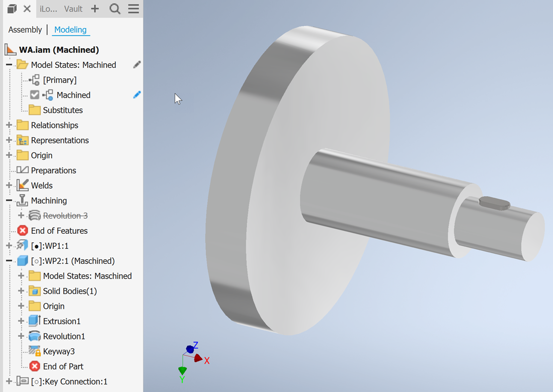
Task: Add a new browser pane with plus button
Action: pos(95,9)
